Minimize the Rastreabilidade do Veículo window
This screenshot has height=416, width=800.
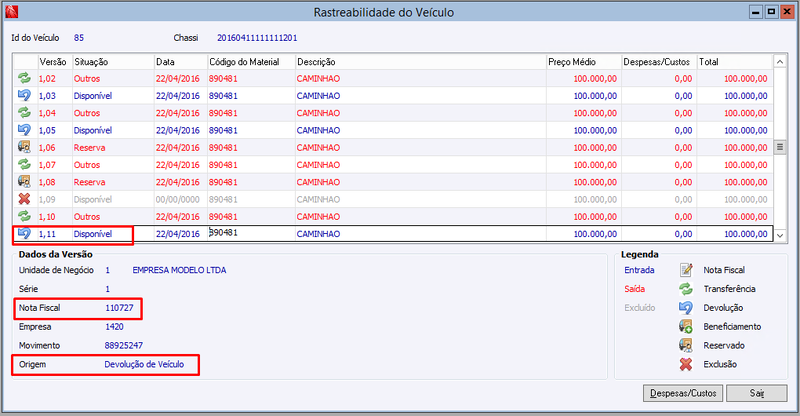756,12
